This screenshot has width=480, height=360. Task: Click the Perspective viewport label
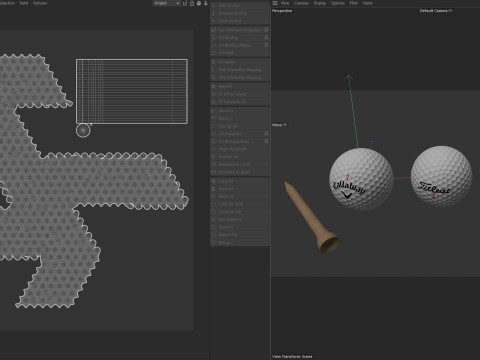(282, 11)
